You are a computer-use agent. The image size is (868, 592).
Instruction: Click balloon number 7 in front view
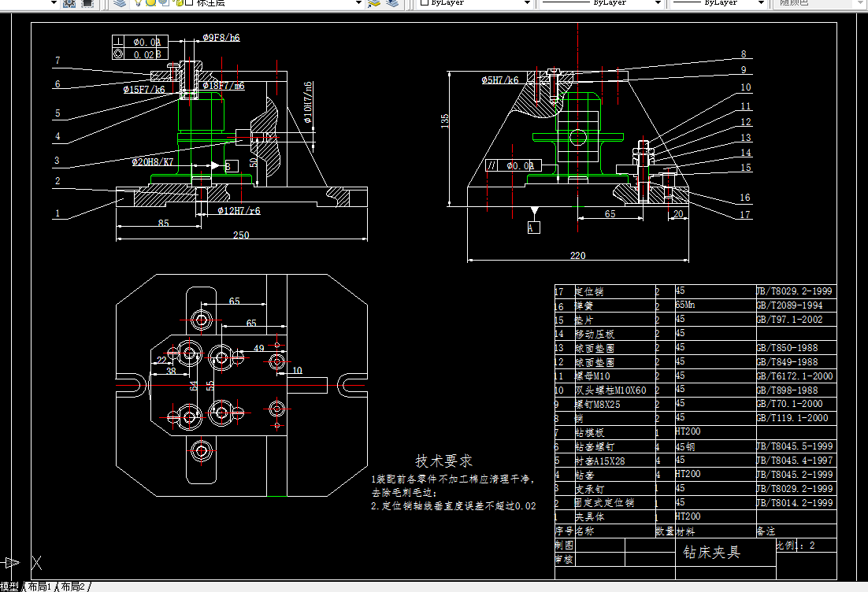pos(57,61)
